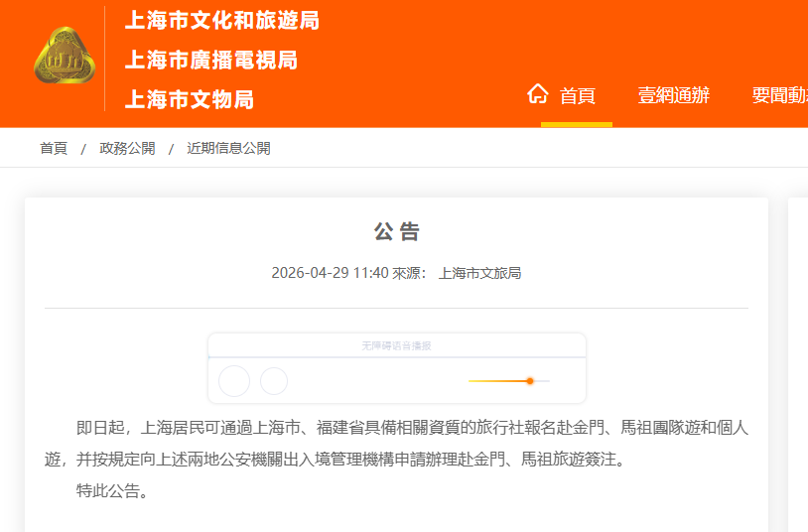
Task: Click the house icon beside 首頁
Action: point(538,94)
